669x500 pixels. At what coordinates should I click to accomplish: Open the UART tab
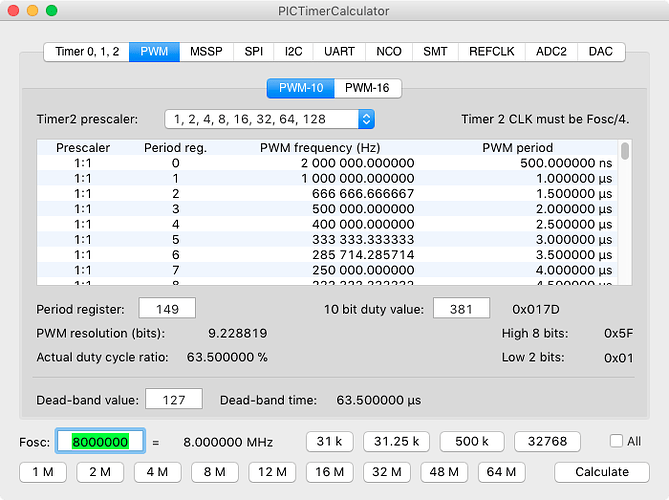click(x=338, y=52)
